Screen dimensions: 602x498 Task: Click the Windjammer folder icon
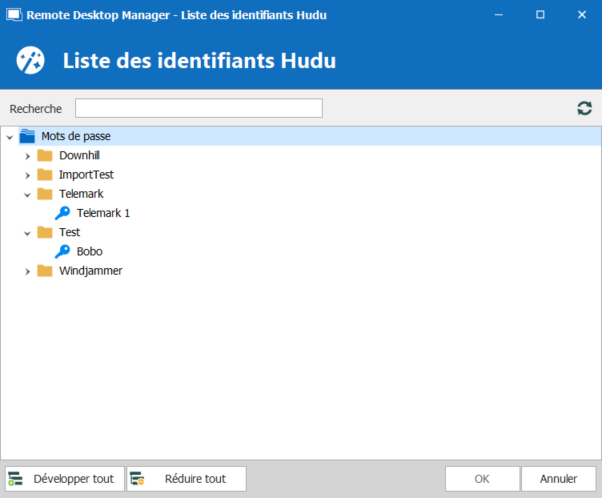coord(45,270)
